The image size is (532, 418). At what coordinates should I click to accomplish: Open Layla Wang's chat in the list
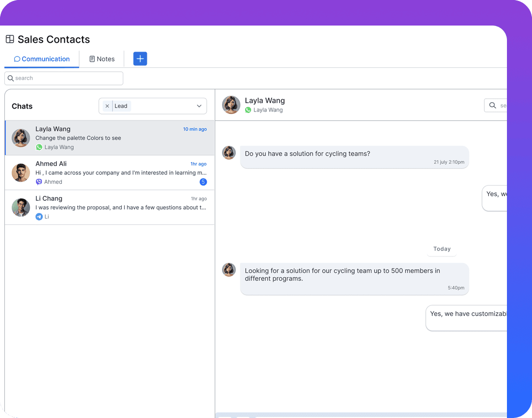click(110, 138)
